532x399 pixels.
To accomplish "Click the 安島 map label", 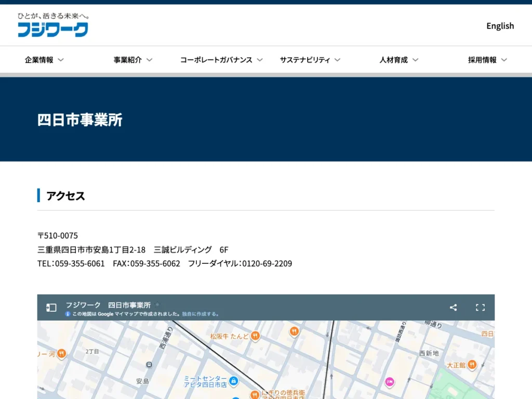I will pos(142,381).
